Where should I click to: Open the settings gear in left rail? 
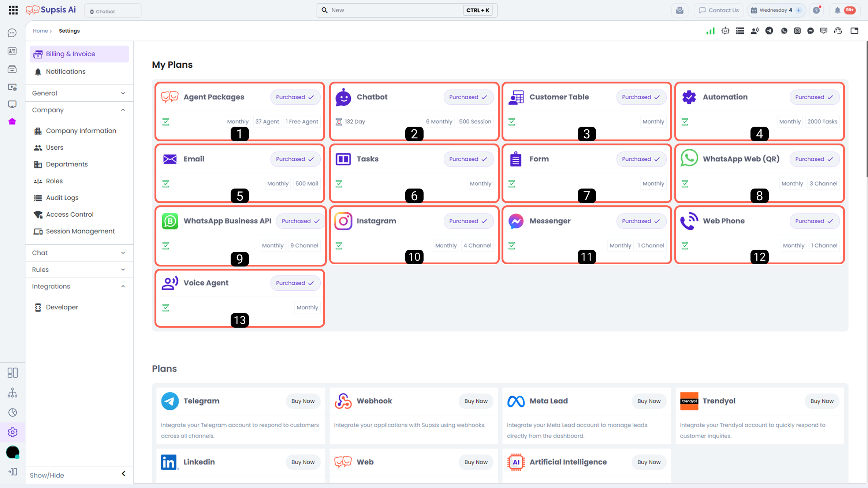12,432
